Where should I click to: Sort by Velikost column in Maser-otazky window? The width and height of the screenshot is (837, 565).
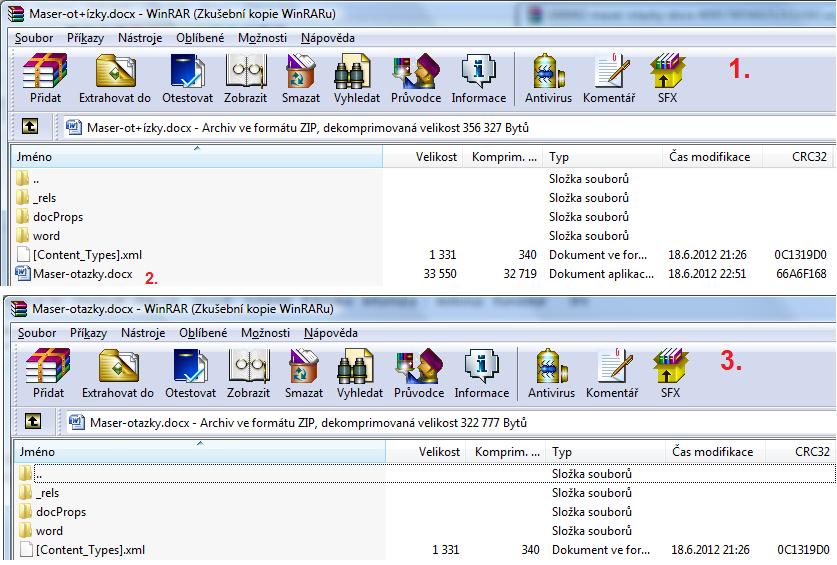tap(426, 451)
